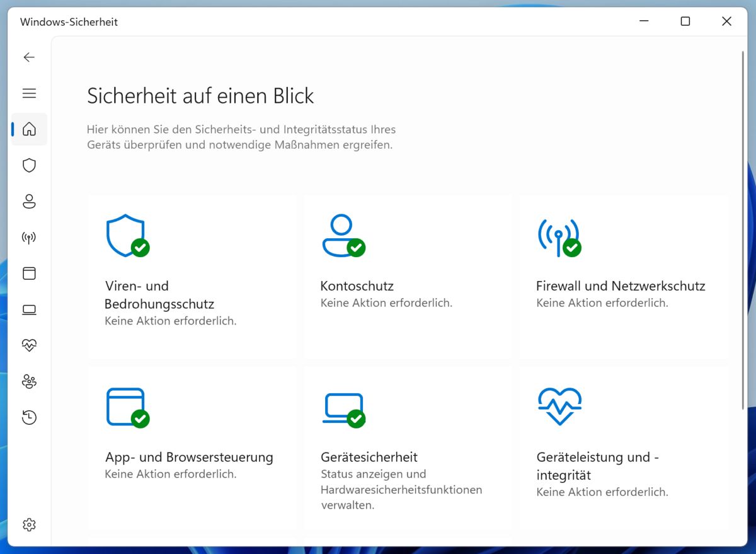
Task: Open App- und Browsersteuerung tile
Action: click(192, 449)
